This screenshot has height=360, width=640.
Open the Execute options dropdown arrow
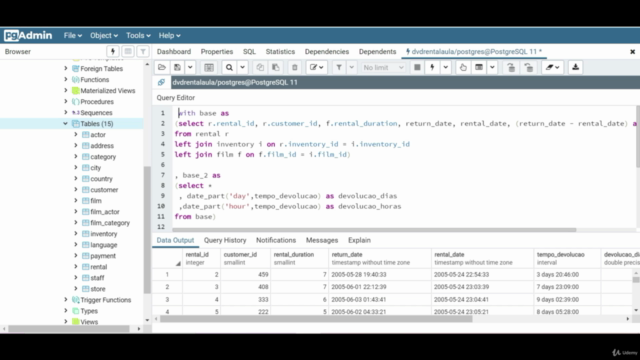click(445, 67)
